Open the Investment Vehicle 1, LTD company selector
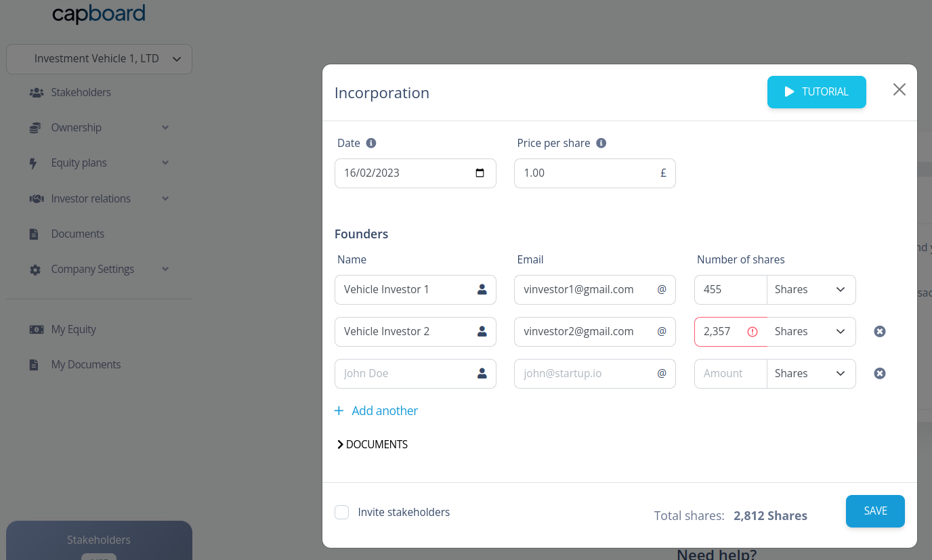The image size is (932, 560). pyautogui.click(x=99, y=59)
